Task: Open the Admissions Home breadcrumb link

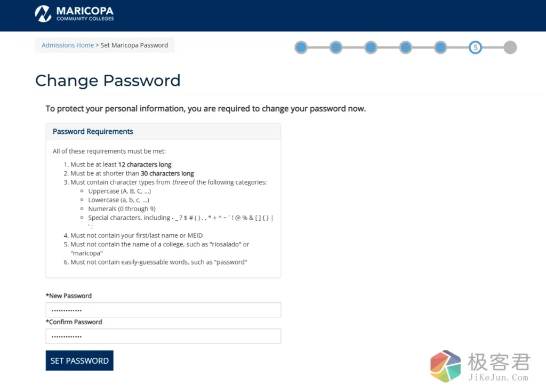Action: pos(68,45)
